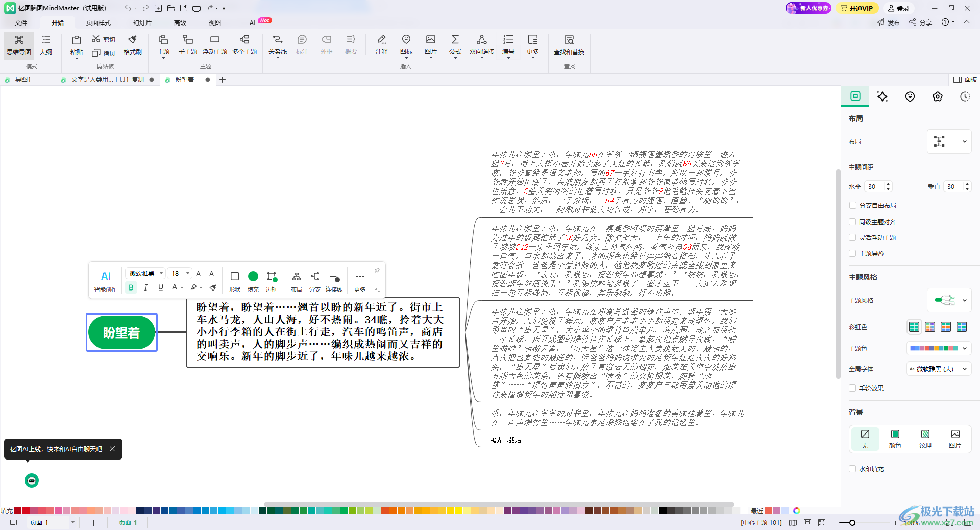Click the 格式刷 format painter icon
This screenshot has width=980, height=531.
pyautogui.click(x=133, y=45)
